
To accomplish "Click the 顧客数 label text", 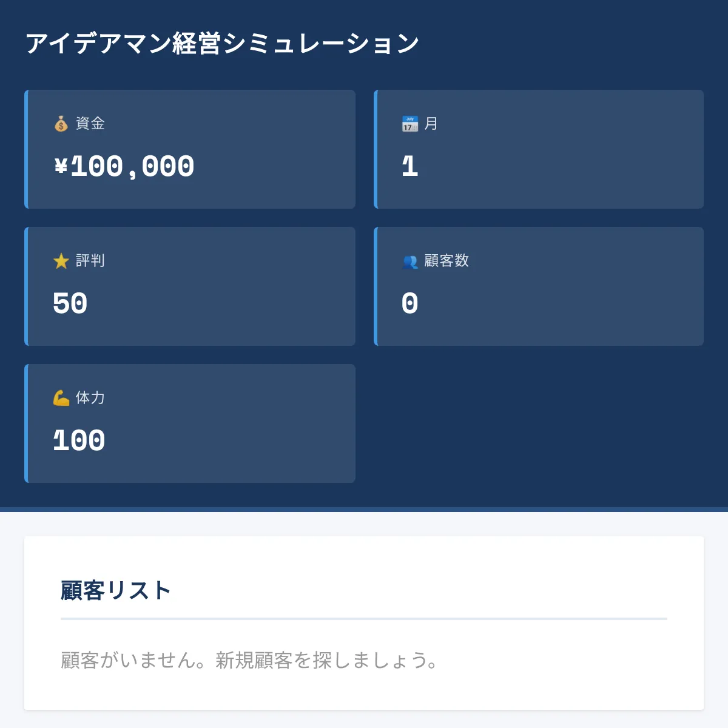I will [447, 261].
